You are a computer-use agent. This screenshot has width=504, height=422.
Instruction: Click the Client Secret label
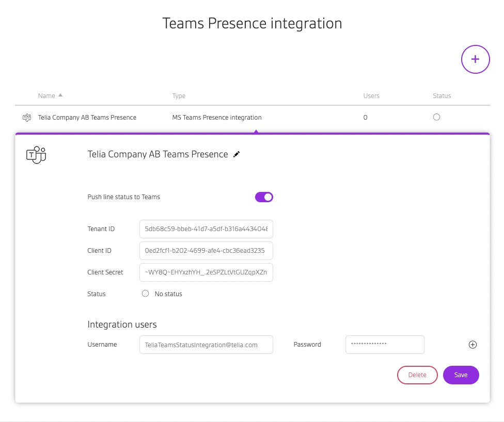point(105,272)
